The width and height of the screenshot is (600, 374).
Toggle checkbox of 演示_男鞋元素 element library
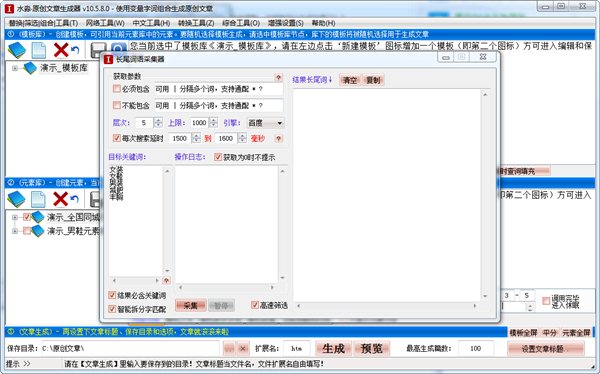pyautogui.click(x=27, y=231)
